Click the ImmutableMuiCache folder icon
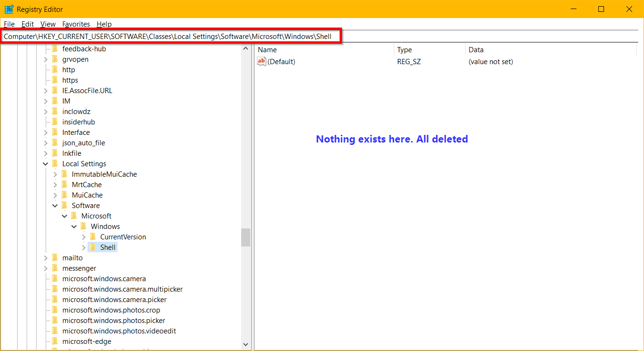This screenshot has width=644, height=351. 65,174
